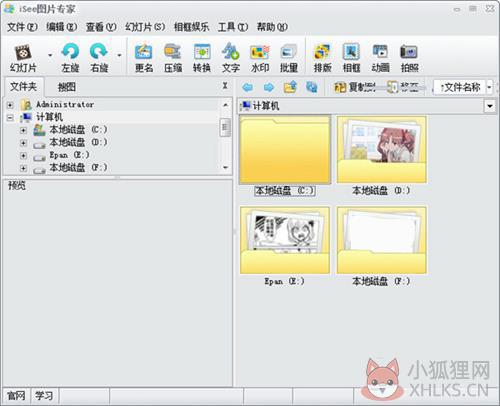Viewport: 500px width, 406px height.
Task: Open the 工具 menu
Action: (x=233, y=27)
